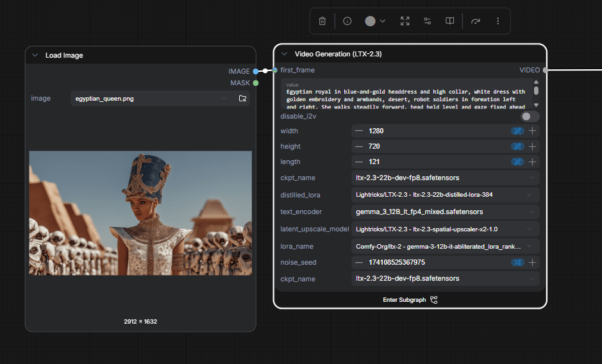Toggle the width value control badge
This screenshot has width=602, height=364.
coord(517,131)
